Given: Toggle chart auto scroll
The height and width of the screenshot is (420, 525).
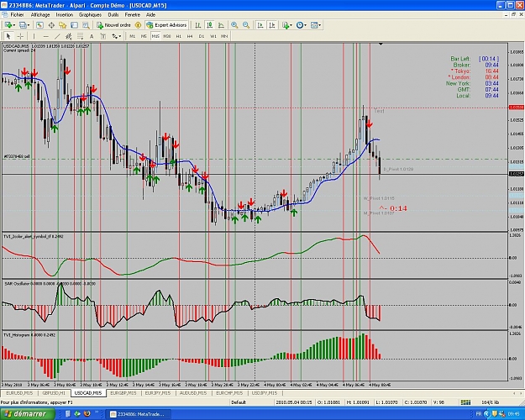Looking at the screenshot, I should [260, 25].
